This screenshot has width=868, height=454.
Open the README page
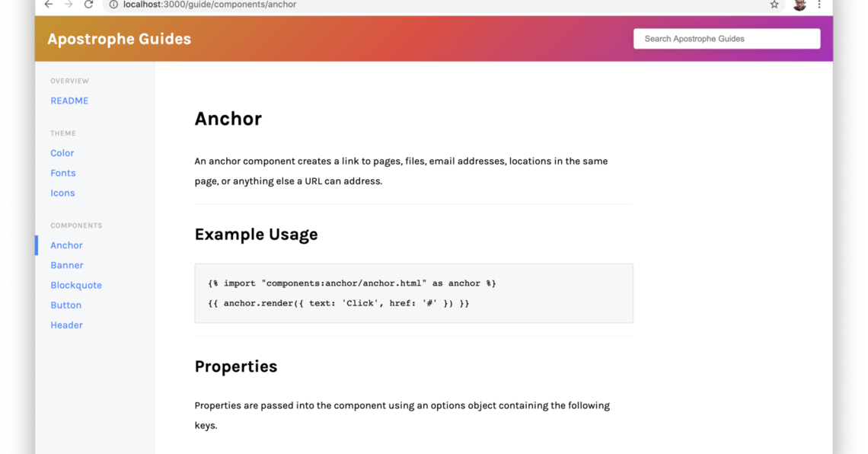click(69, 100)
